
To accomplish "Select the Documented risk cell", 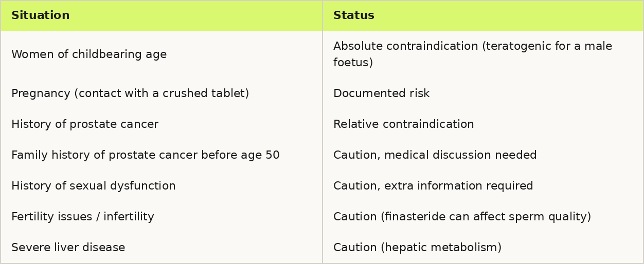I will pyautogui.click(x=483, y=93).
